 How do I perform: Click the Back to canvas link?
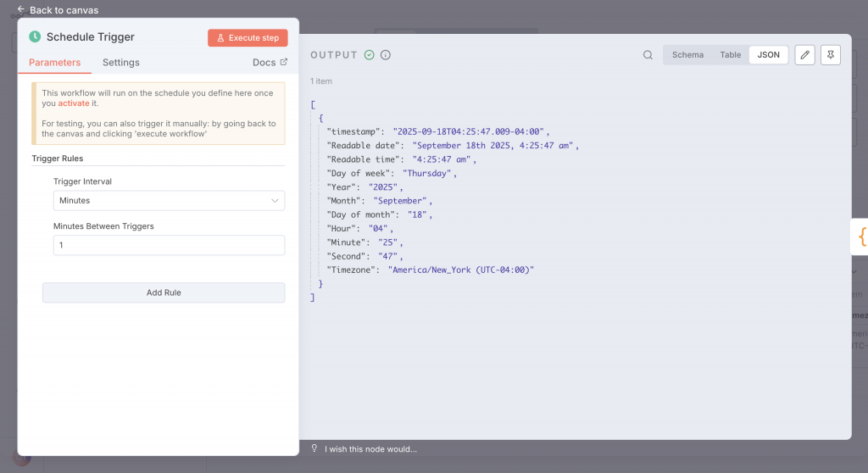pos(64,10)
